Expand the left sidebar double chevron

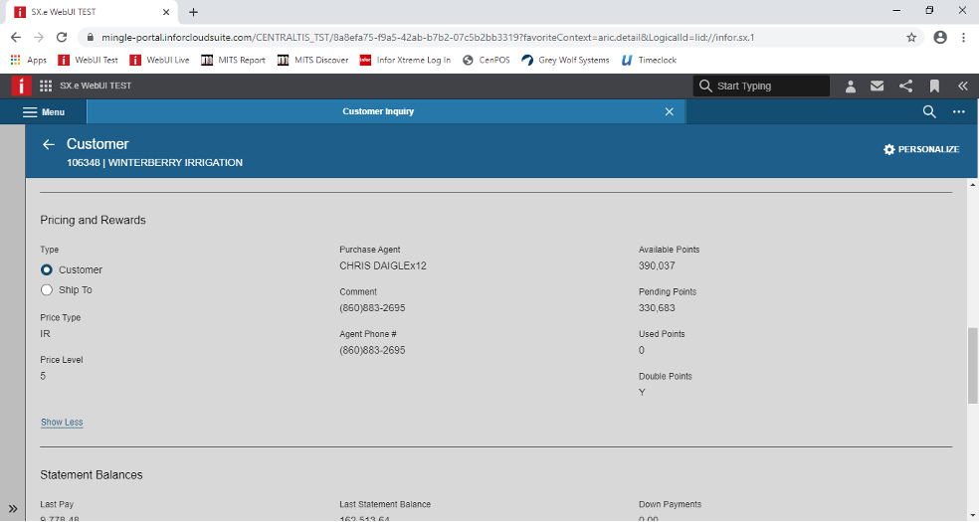(x=13, y=509)
